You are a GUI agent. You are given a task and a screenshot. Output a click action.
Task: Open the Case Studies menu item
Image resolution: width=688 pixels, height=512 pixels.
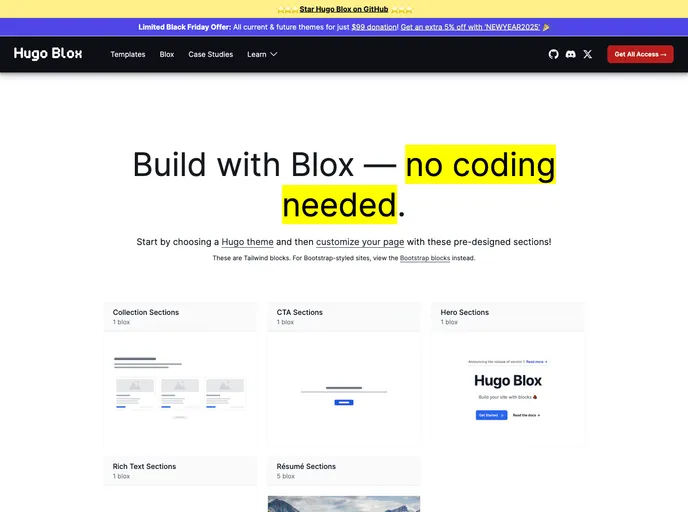(x=211, y=54)
